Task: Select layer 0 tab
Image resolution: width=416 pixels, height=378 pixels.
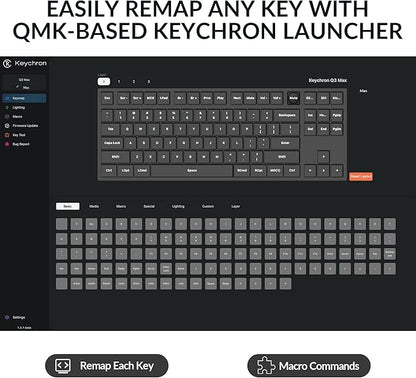Action: pos(104,81)
